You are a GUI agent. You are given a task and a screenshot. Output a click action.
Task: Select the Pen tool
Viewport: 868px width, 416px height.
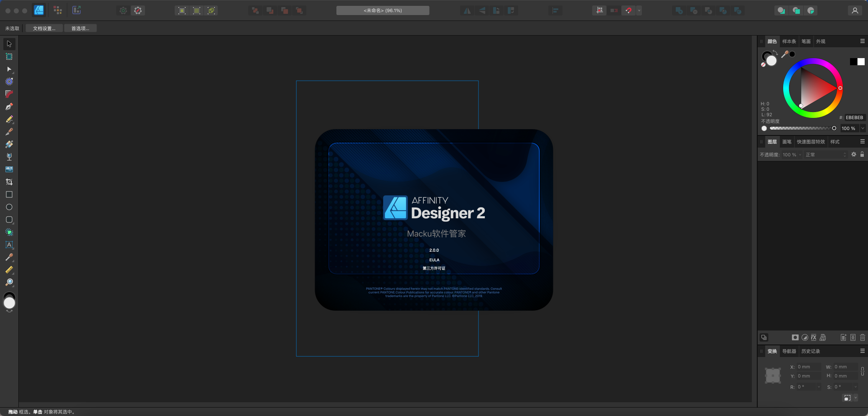point(9,107)
